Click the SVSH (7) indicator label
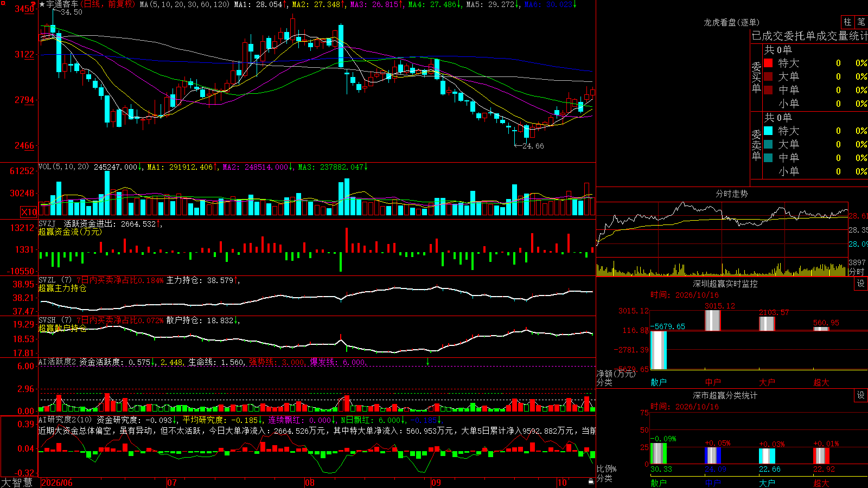This screenshot has width=868, height=488. click(x=55, y=320)
